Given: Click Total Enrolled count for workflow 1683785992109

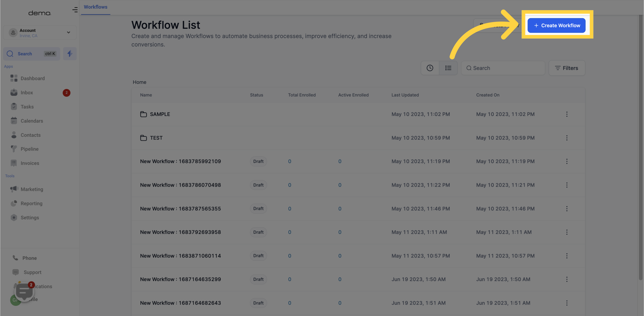Looking at the screenshot, I should (x=289, y=161).
